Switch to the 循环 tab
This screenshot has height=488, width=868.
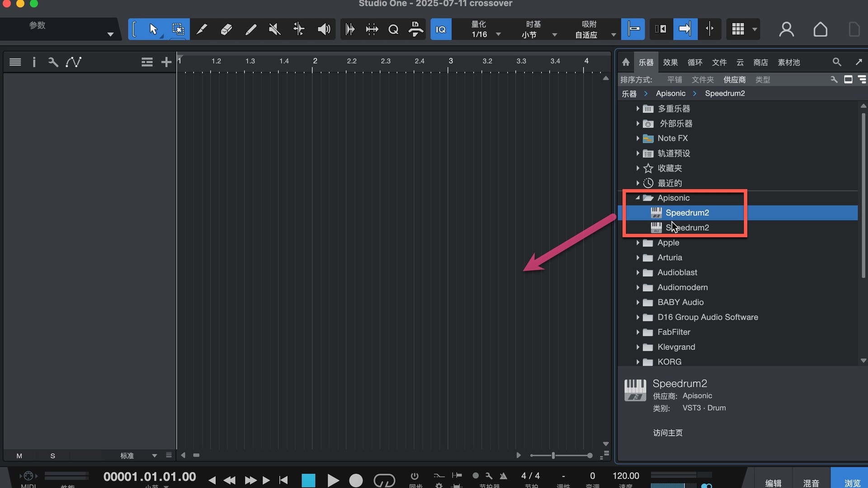click(695, 62)
